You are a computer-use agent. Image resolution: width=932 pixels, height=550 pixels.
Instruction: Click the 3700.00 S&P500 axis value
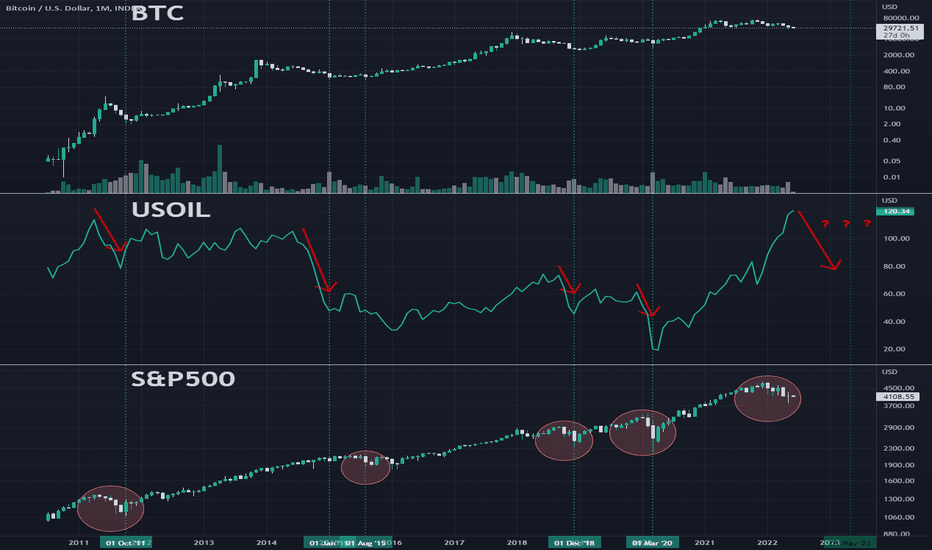(x=899, y=406)
